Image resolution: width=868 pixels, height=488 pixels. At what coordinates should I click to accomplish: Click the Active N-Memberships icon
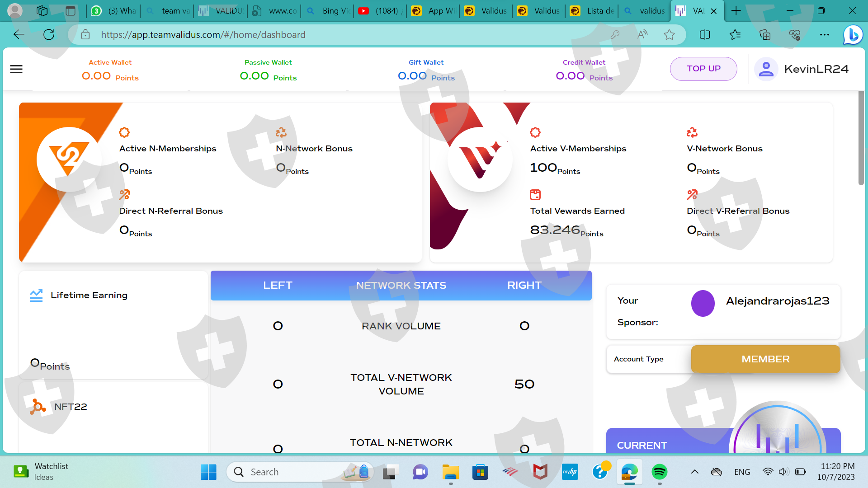(124, 132)
